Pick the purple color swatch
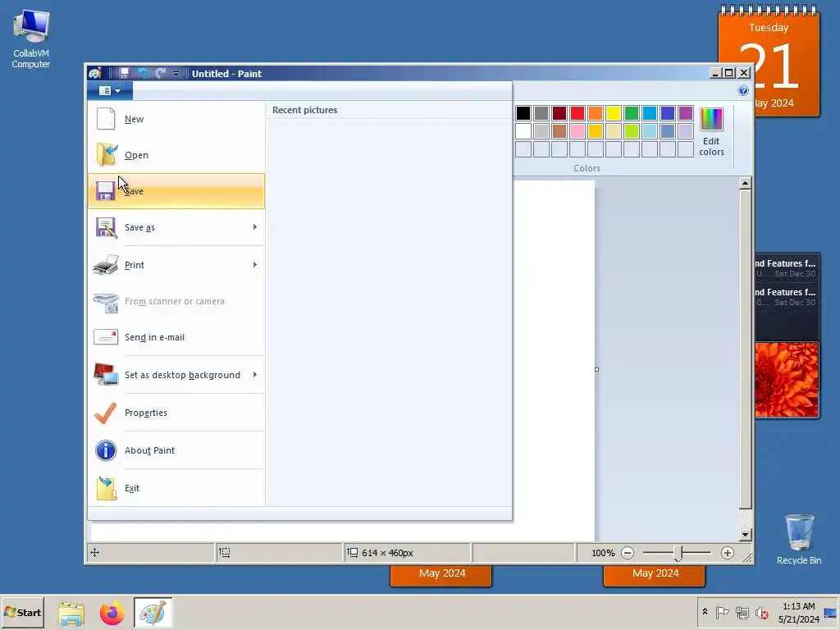Screen dimensions: 840x630 pyautogui.click(x=686, y=113)
